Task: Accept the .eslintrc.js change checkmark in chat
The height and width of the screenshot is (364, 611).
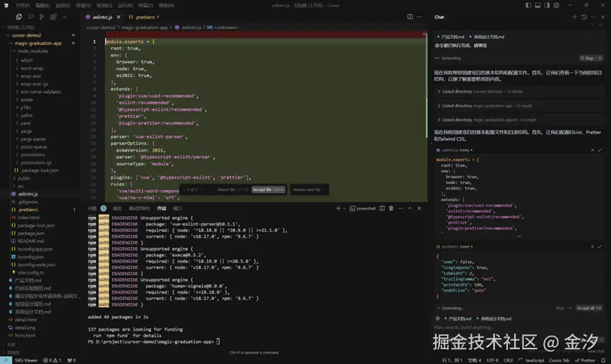Action: pos(600,150)
